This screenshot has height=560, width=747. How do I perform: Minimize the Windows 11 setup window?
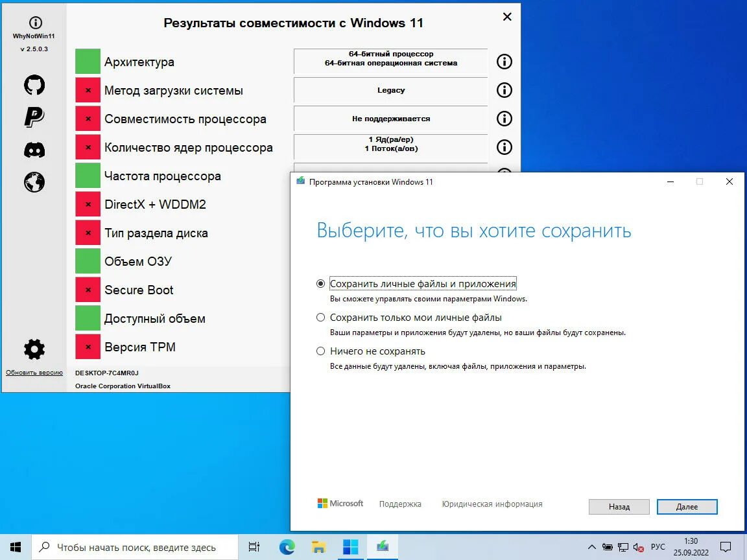670,181
